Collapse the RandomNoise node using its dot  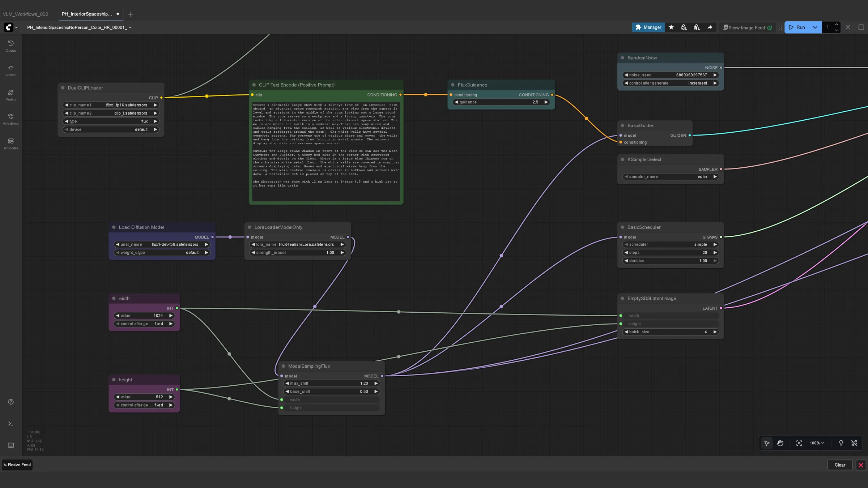click(x=622, y=58)
